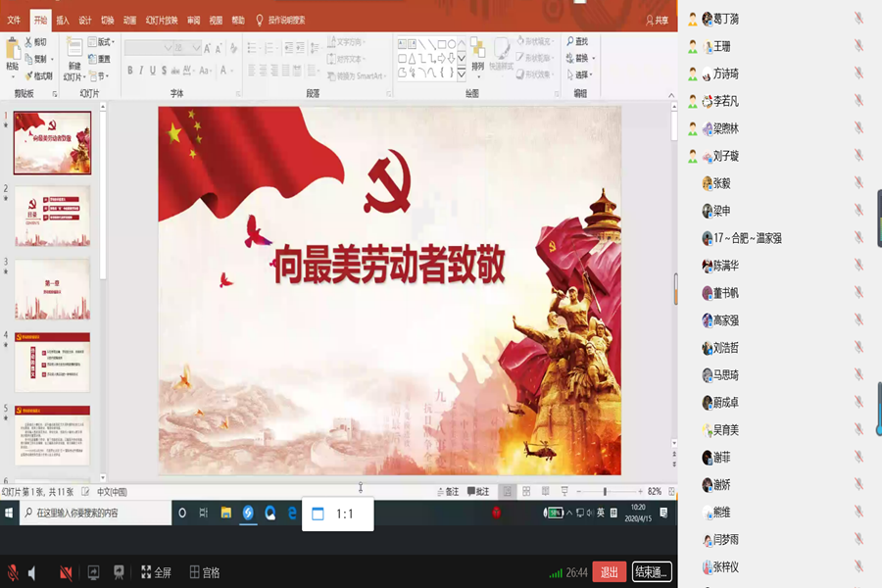Viewport: 882px width, 588px height.
Task: Turn on the camera in the meeting bar
Action: [x=66, y=572]
